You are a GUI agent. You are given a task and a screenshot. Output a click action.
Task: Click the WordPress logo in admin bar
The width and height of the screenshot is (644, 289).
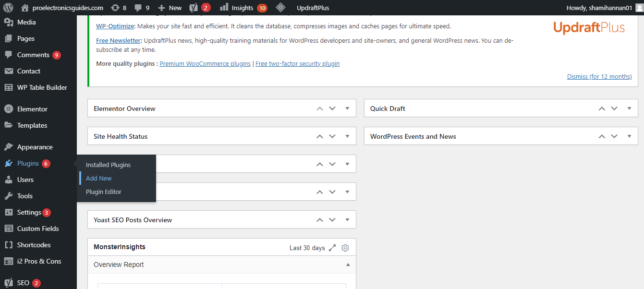point(8,8)
